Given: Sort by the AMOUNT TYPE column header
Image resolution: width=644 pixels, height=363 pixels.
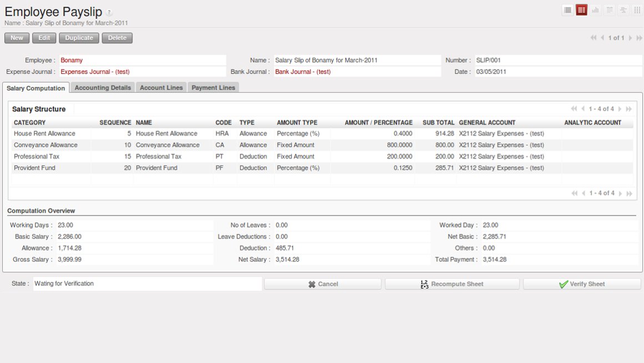Looking at the screenshot, I should click(297, 122).
